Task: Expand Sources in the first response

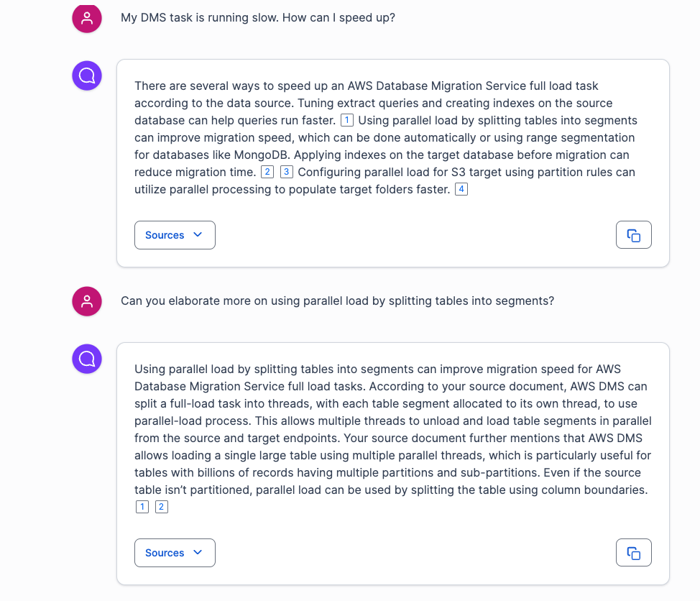Action: (175, 234)
